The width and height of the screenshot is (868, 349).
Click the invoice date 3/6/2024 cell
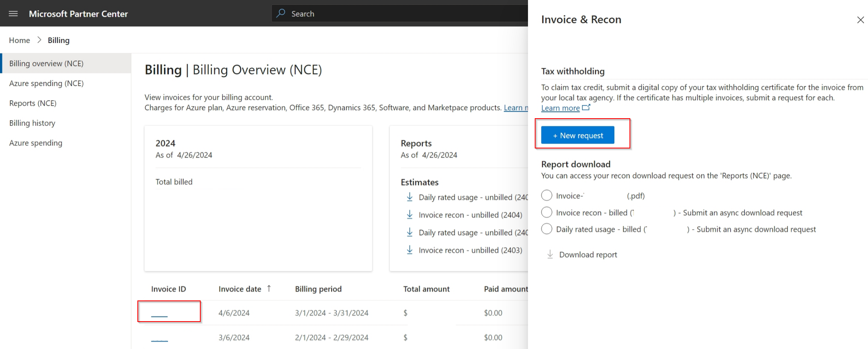coord(234,337)
